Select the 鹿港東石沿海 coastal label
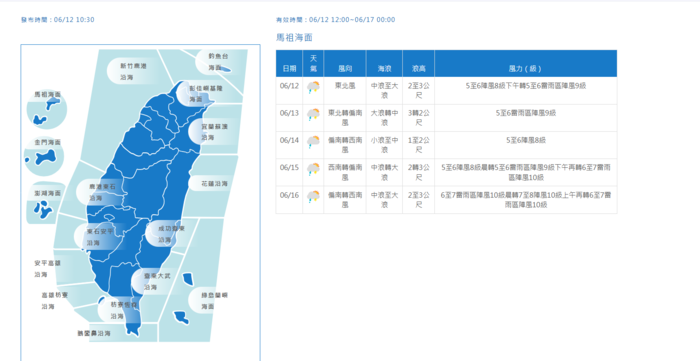The image size is (700, 361). (x=102, y=192)
